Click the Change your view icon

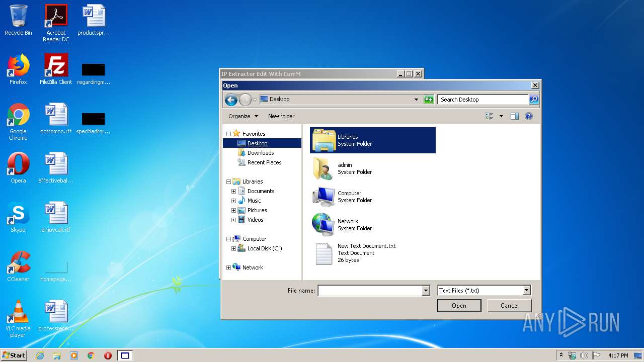[489, 116]
